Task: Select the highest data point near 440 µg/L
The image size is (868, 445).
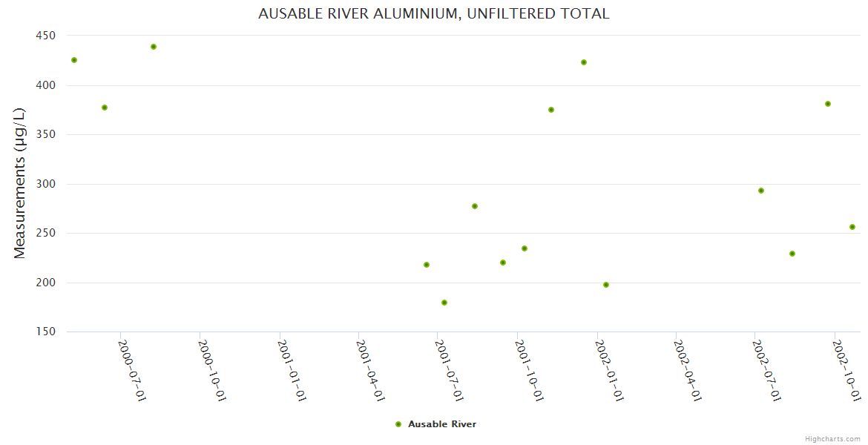Action: tap(154, 47)
